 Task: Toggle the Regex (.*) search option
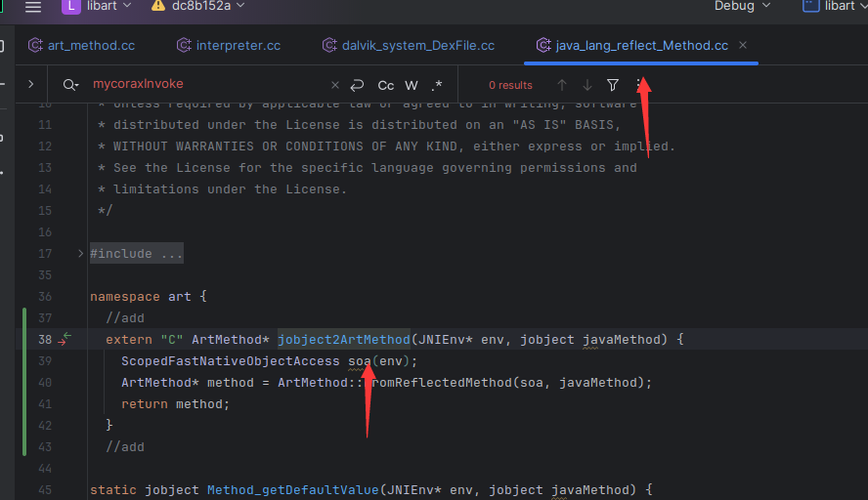tap(436, 85)
